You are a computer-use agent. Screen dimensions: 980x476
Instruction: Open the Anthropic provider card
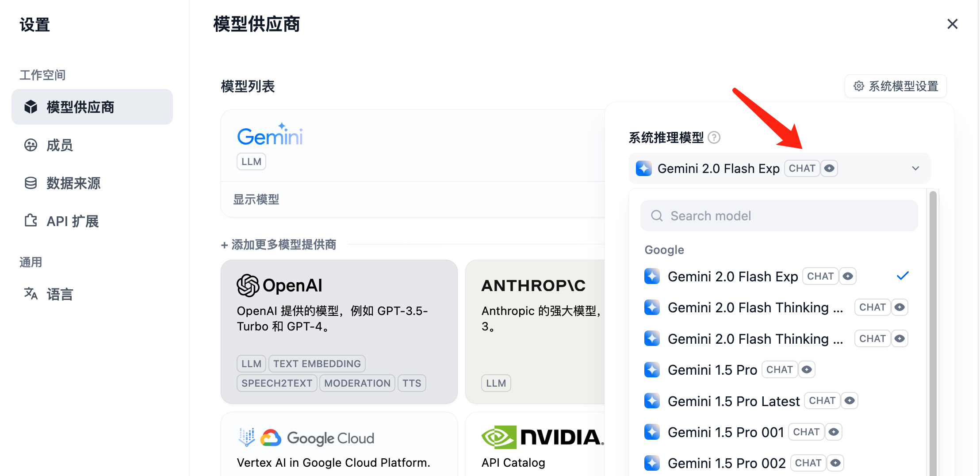pyautogui.click(x=535, y=332)
